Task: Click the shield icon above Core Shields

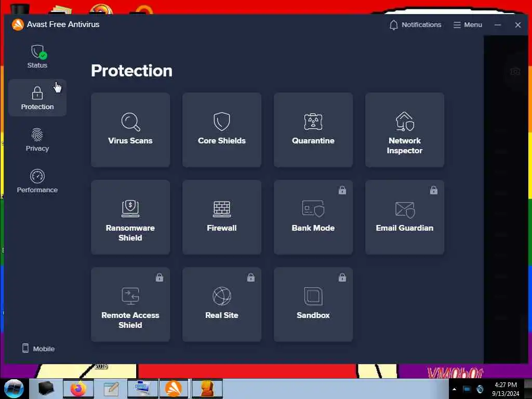Action: point(222,122)
